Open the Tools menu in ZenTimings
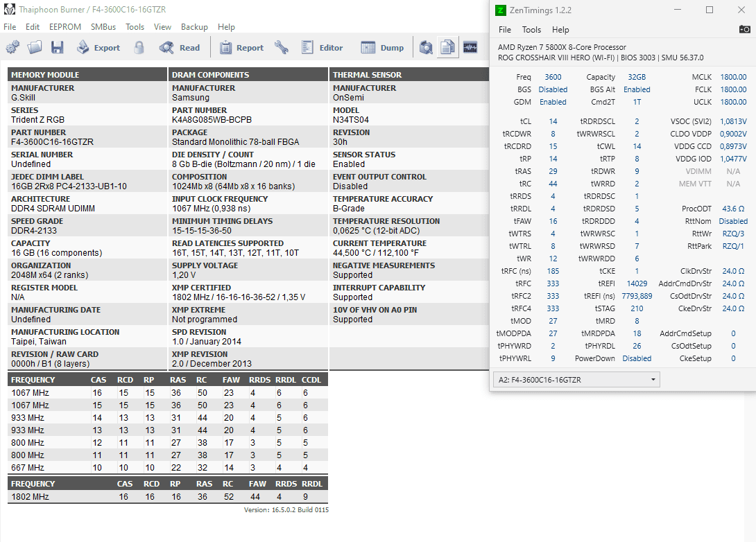Image resolution: width=756 pixels, height=542 pixels. [x=531, y=30]
